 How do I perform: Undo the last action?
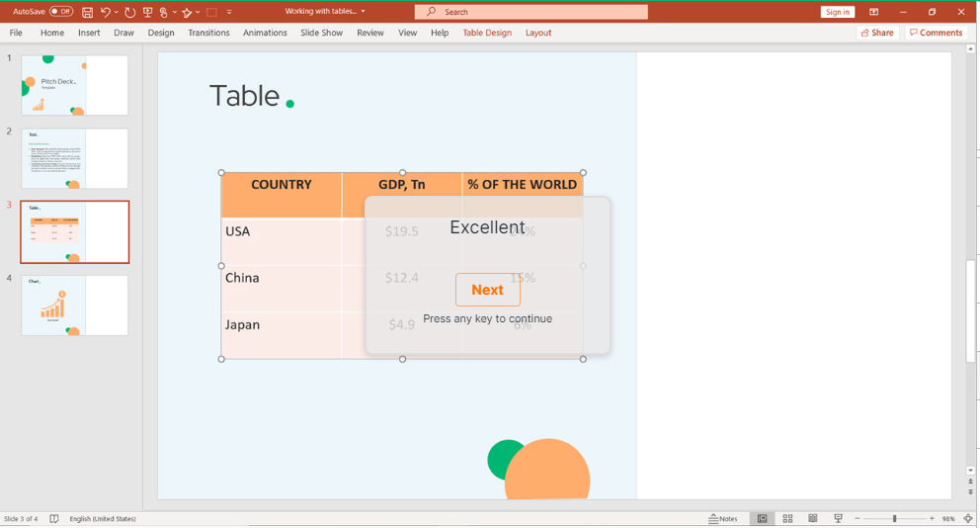(x=105, y=12)
